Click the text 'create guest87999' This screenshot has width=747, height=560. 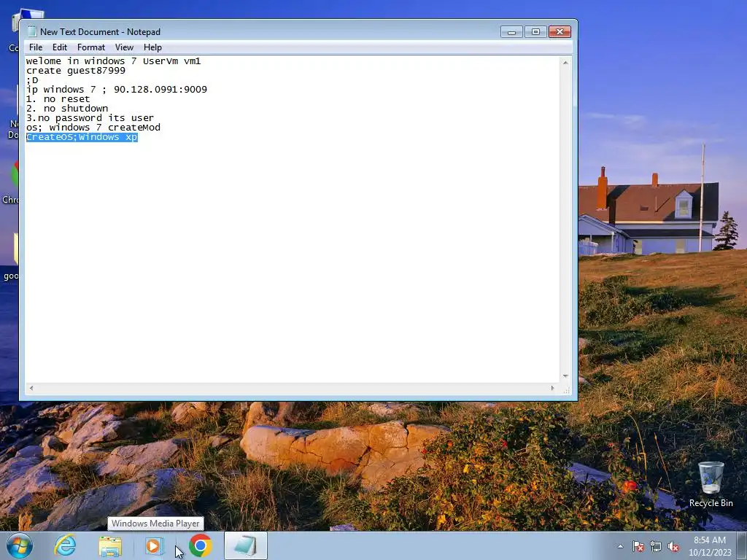pyautogui.click(x=76, y=71)
